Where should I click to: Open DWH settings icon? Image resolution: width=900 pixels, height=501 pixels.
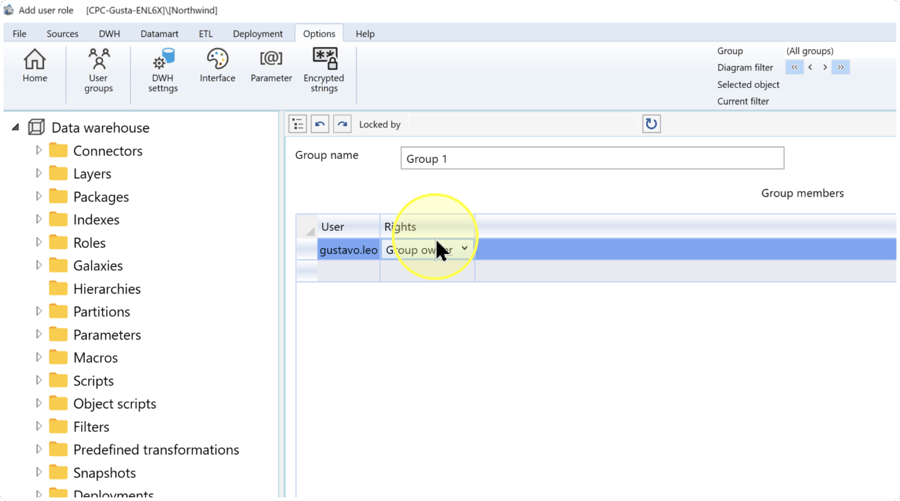[163, 71]
